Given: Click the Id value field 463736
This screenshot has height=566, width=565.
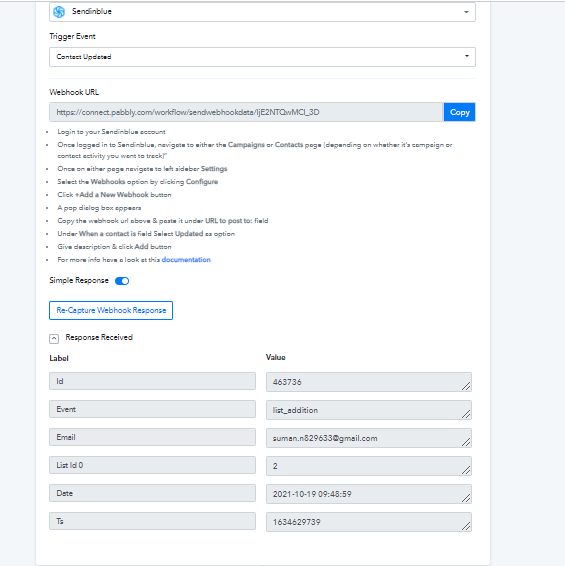Looking at the screenshot, I should [x=369, y=382].
